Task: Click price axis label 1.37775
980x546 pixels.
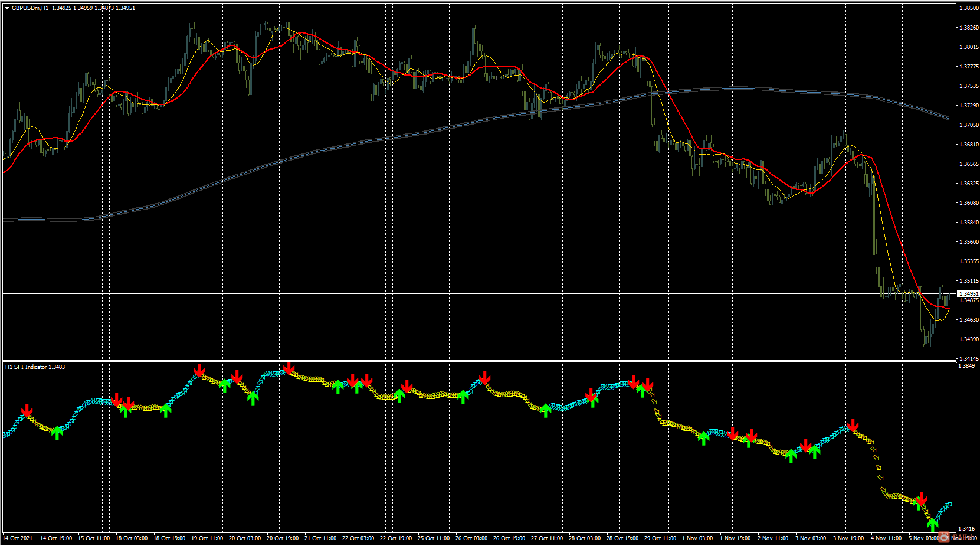Action: pos(969,67)
